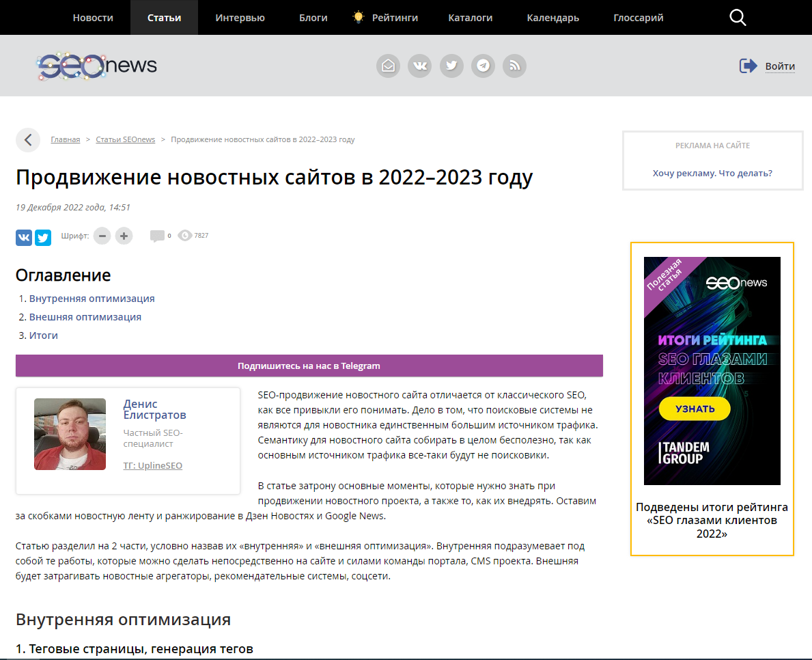Click the Внутренняя оптимизация section heading

pyautogui.click(x=123, y=620)
